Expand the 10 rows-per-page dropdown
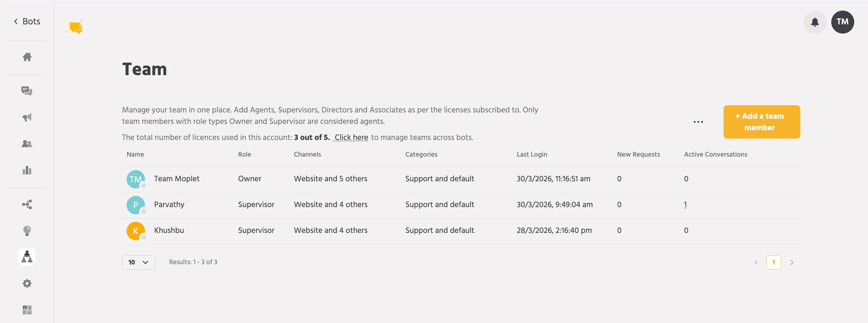This screenshot has height=323, width=868. pyautogui.click(x=138, y=262)
